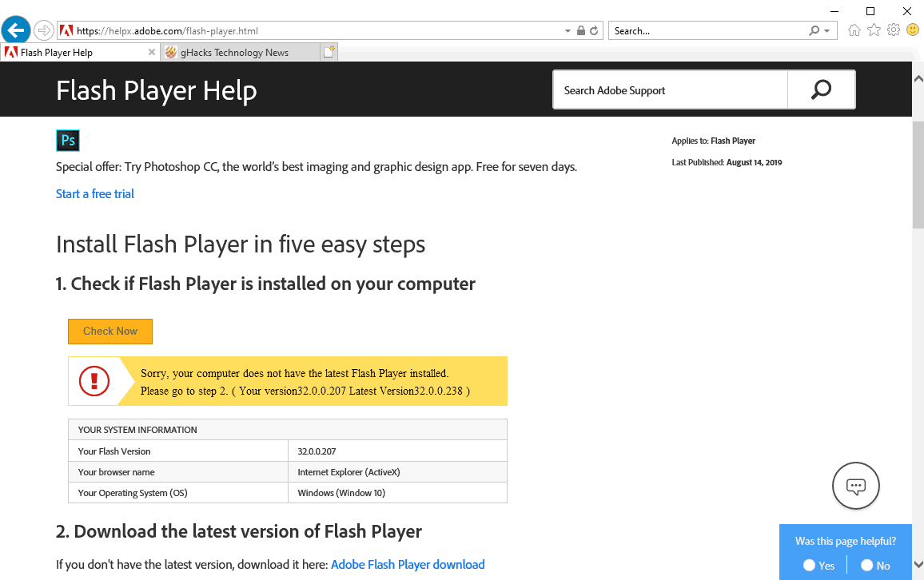This screenshot has width=924, height=580.
Task: Open the search provider dropdown arrow
Action: click(x=826, y=30)
